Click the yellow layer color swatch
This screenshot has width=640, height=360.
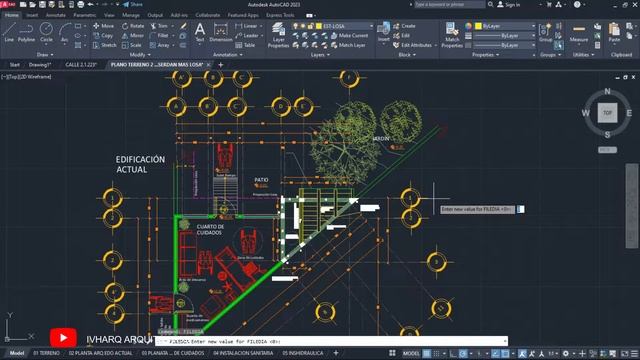[x=318, y=26]
